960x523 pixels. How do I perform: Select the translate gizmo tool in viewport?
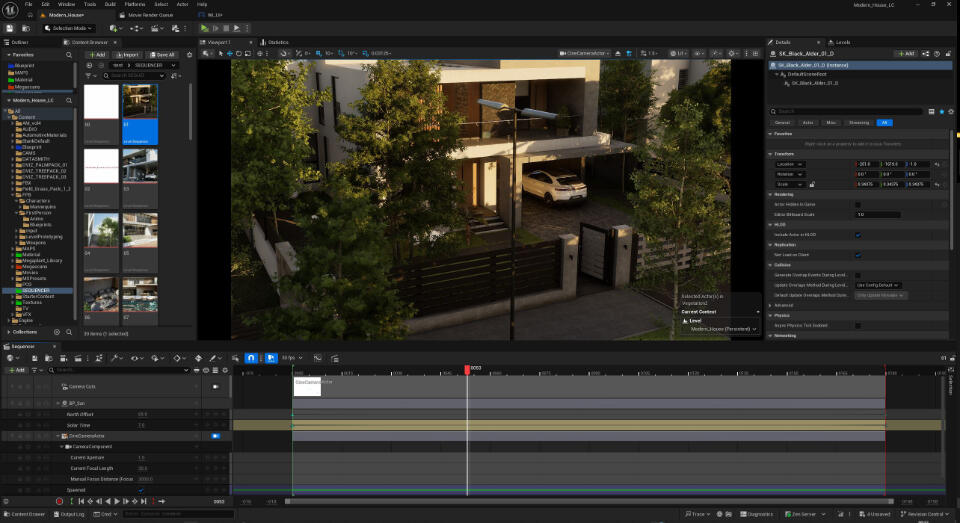(230, 53)
